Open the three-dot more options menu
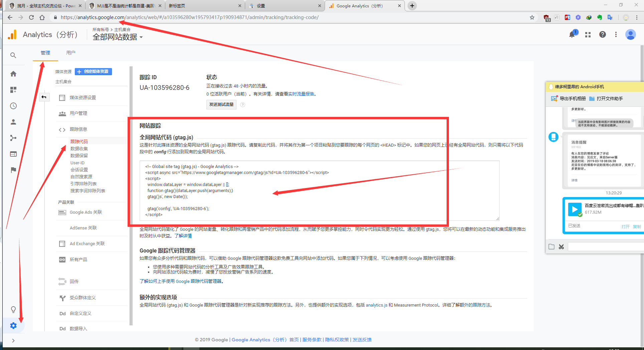The width and height of the screenshot is (644, 350). [x=616, y=34]
